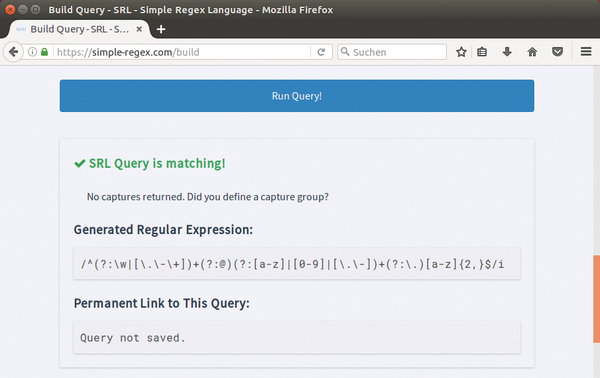This screenshot has width=600, height=378.
Task: Click the Run Query! button
Action: point(297,96)
